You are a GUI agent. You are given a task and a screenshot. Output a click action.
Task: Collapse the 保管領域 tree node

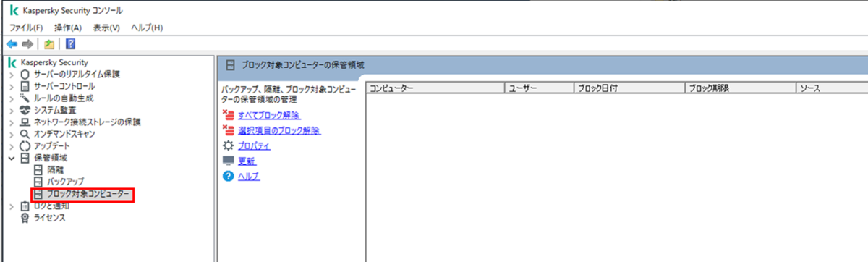(11, 158)
